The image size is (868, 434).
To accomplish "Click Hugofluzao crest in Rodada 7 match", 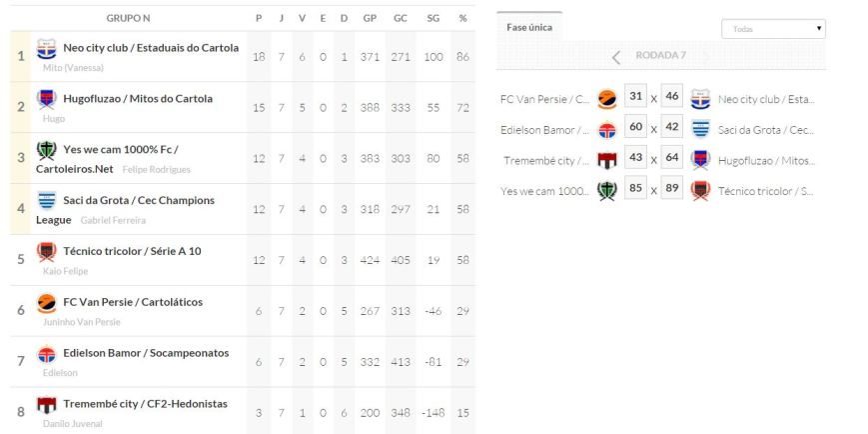I will click(700, 159).
